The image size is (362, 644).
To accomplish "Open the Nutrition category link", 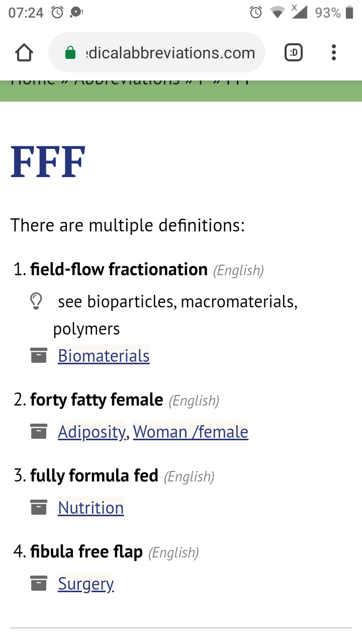I will point(91,508).
